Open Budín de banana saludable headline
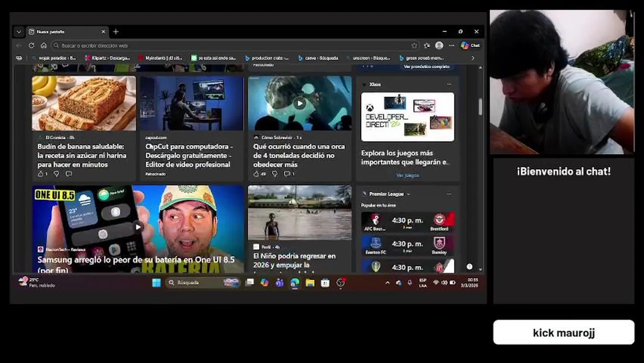Viewport: 644px width, 363px height. [x=83, y=155]
